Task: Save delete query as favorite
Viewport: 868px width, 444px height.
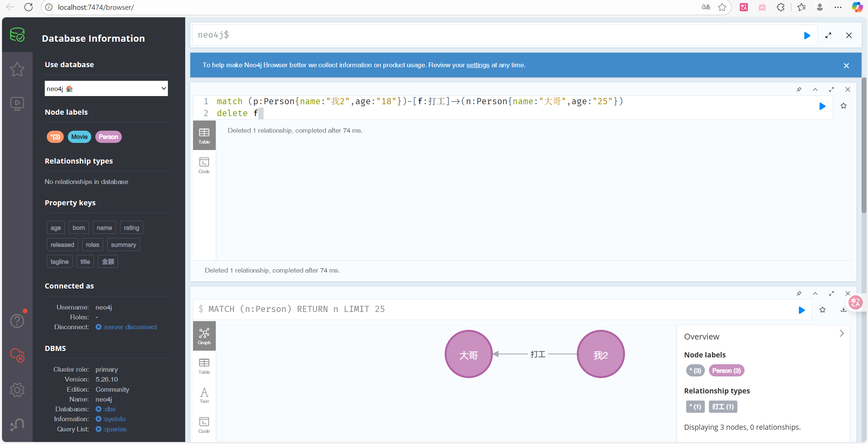Action: [x=843, y=106]
